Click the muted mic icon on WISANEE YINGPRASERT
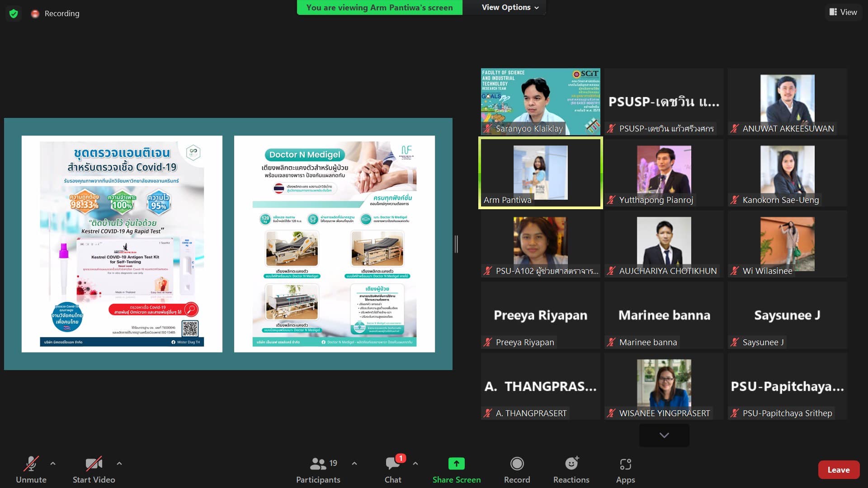The image size is (868, 488). point(611,413)
